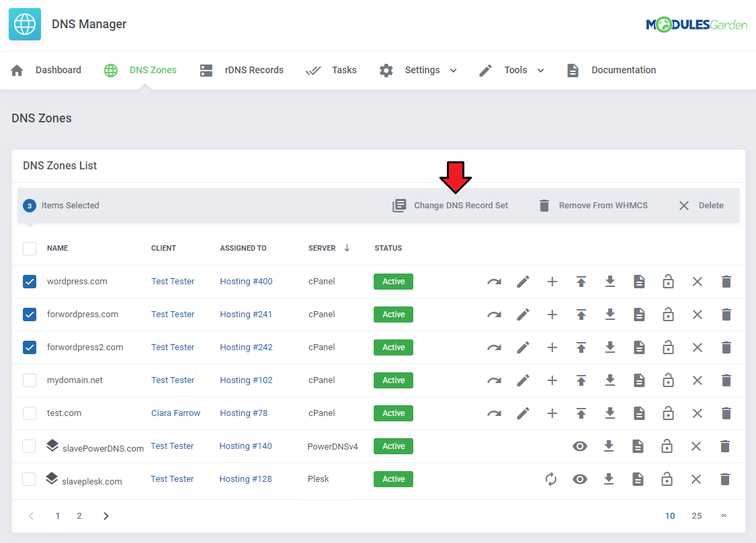Edit forwordpress.com zone with pencil icon
Image resolution: width=756 pixels, height=543 pixels.
[523, 315]
